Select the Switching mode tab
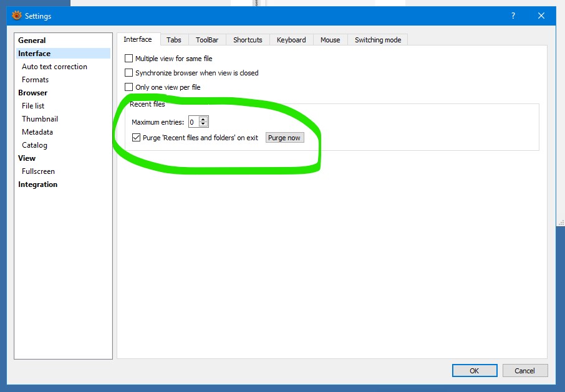This screenshot has height=392, width=565. click(x=378, y=40)
